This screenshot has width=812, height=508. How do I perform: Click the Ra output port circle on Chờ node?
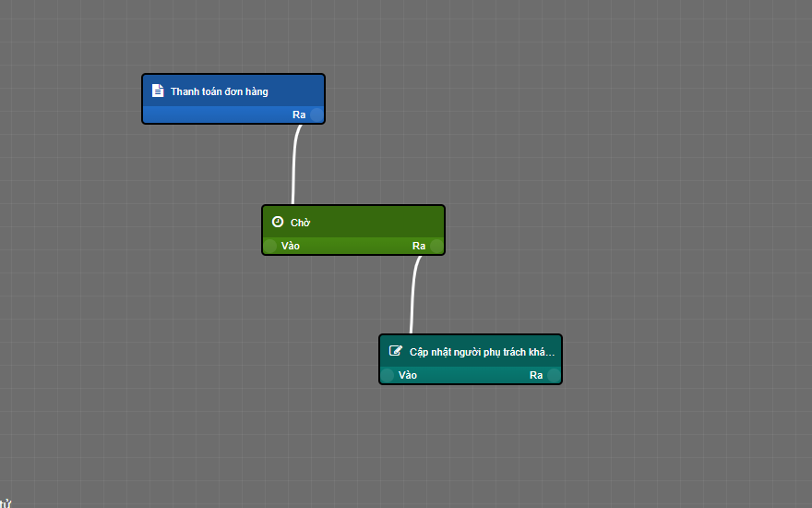point(436,246)
